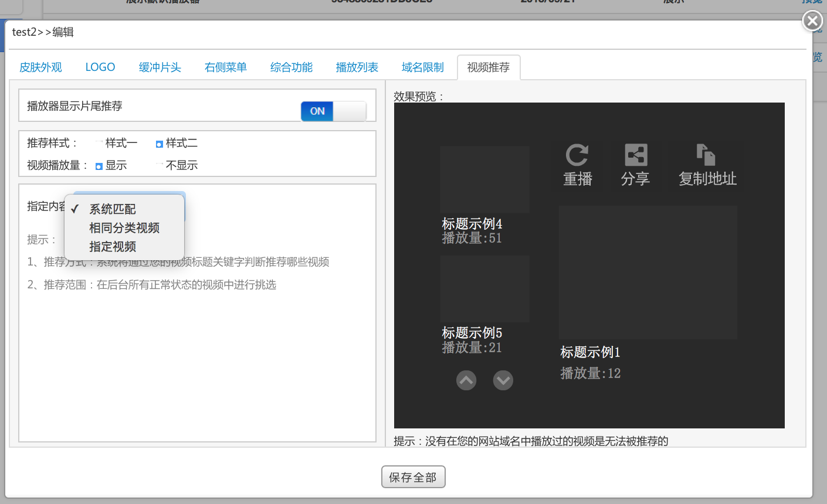Toggle the 播放器显示片尾推荐 ON switch

tap(334, 111)
